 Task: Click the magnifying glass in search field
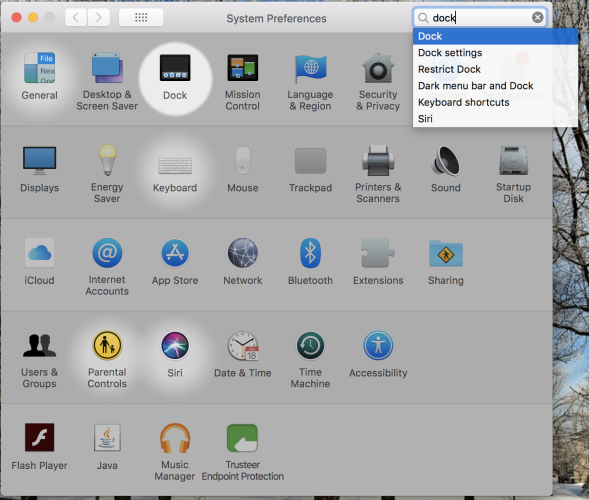click(423, 18)
